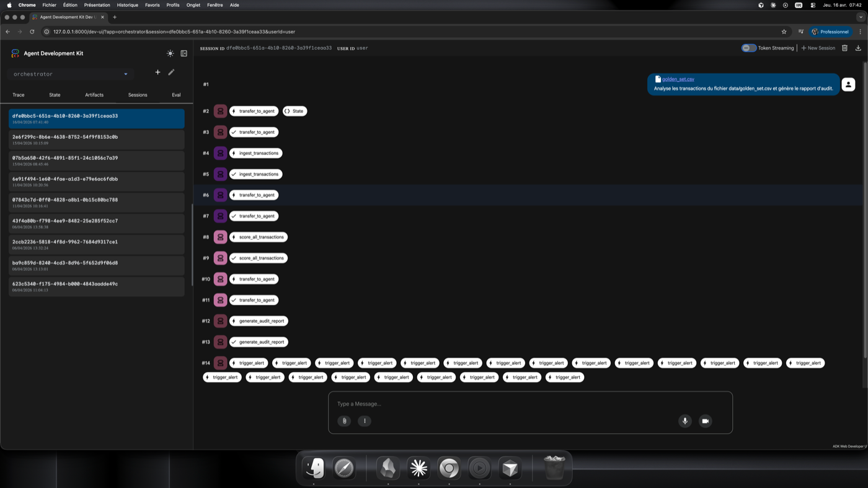
Task: Click agent avatar icon on event #12
Action: [220, 321]
